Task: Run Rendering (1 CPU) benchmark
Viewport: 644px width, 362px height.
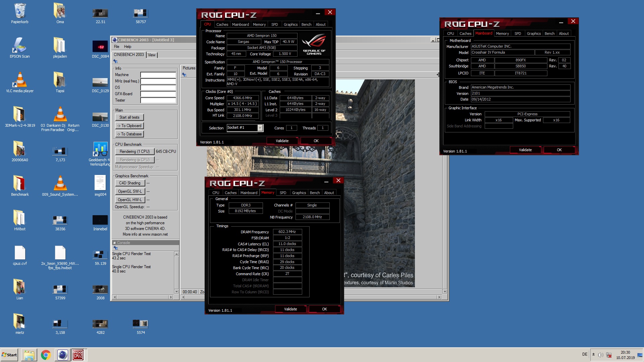Action: coord(135,152)
